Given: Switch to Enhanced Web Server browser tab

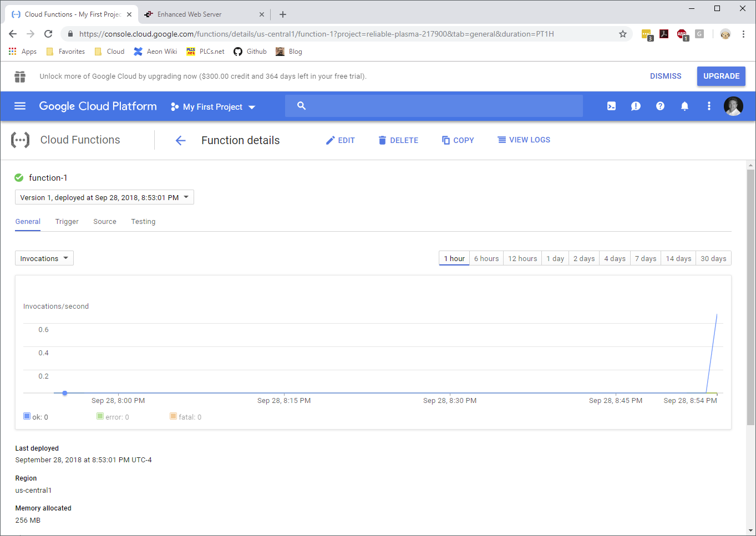Looking at the screenshot, I should tap(204, 14).
